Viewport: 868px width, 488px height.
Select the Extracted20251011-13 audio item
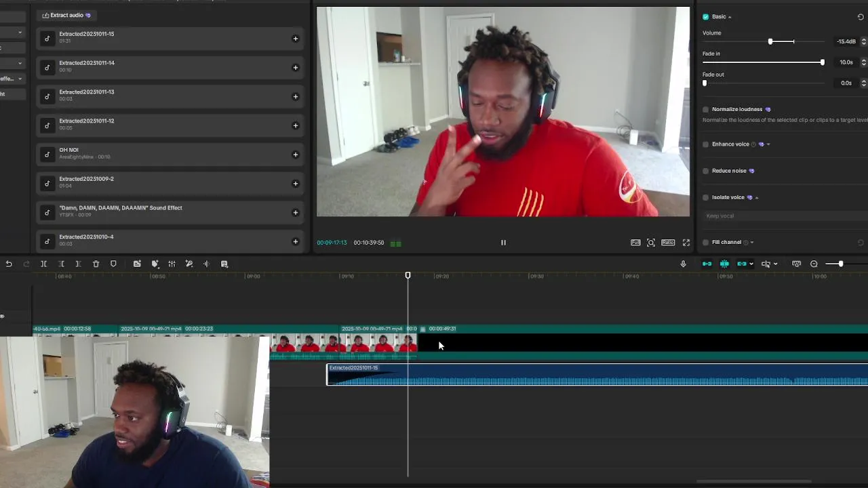click(x=170, y=96)
